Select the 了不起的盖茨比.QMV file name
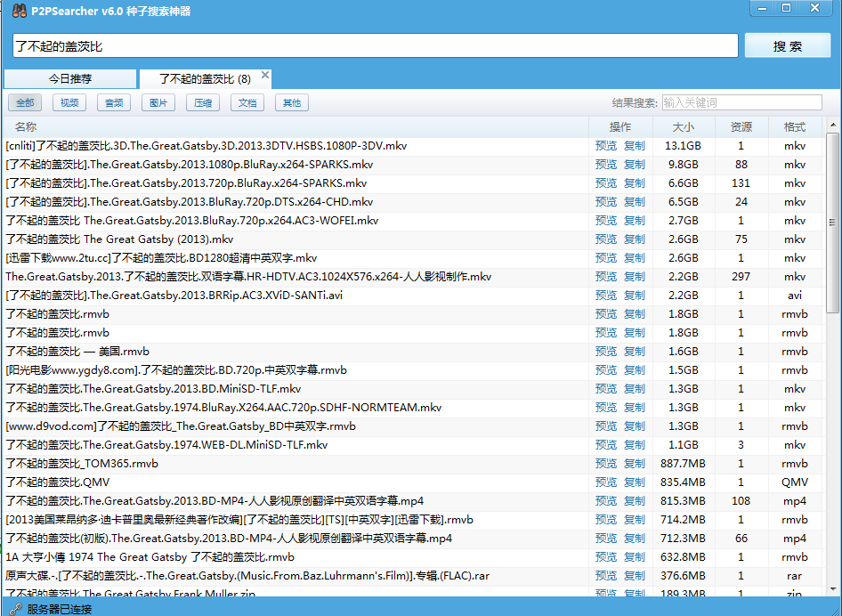 (58, 482)
